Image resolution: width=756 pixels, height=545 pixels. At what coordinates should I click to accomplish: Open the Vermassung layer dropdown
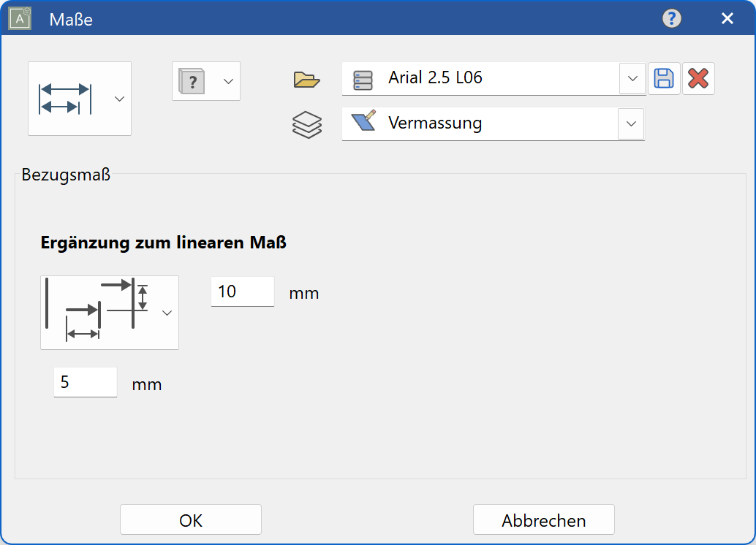coord(630,123)
